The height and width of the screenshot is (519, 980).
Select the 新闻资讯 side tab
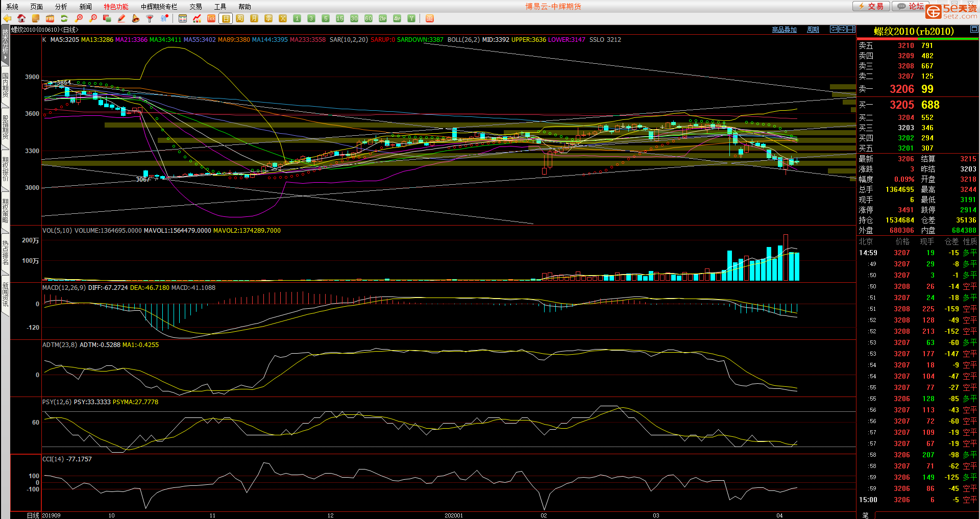click(5, 295)
